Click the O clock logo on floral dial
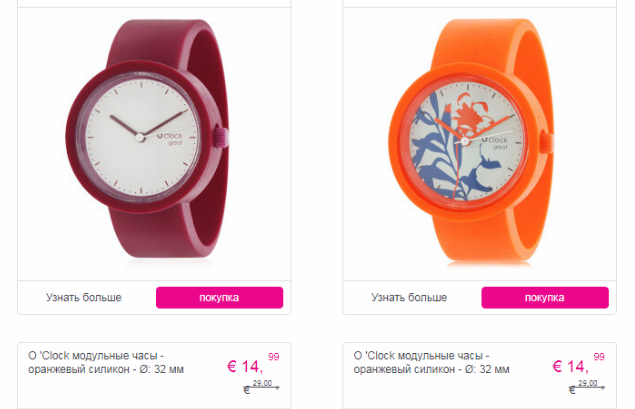Viewport: 635px width, 409px height. pyautogui.click(x=494, y=142)
